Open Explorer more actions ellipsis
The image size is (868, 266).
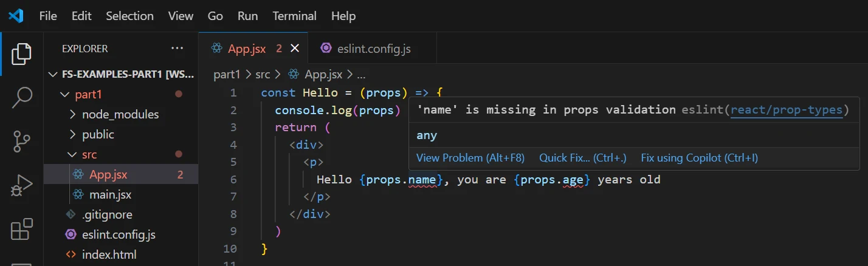[177, 49]
